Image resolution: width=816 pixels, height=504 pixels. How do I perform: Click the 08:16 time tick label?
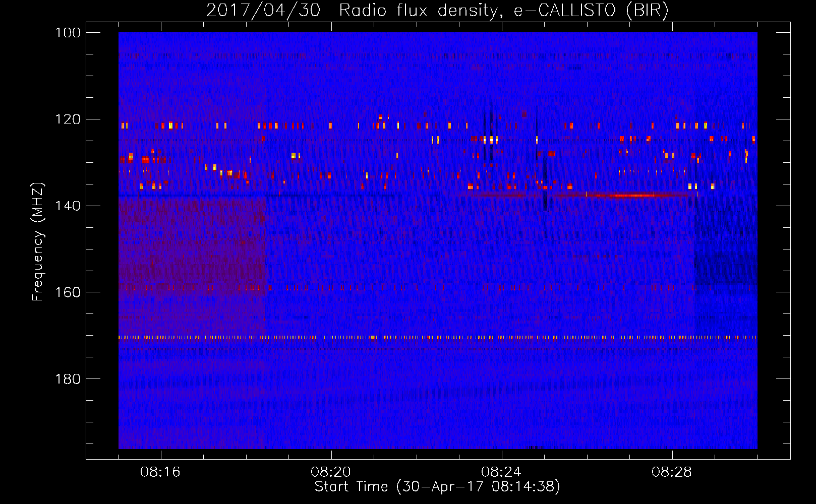pyautogui.click(x=160, y=472)
